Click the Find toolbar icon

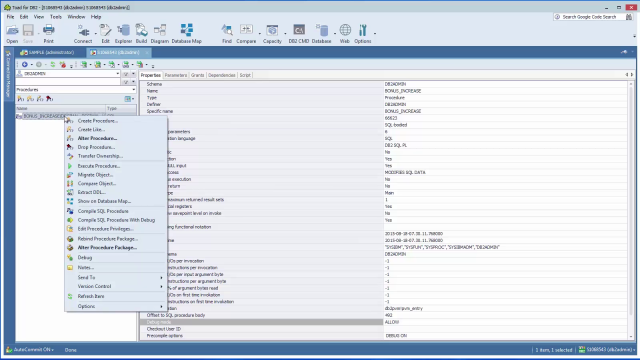pyautogui.click(x=227, y=33)
